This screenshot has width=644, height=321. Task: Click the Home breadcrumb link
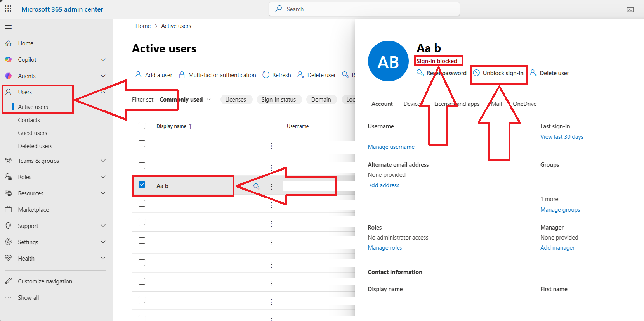[143, 26]
